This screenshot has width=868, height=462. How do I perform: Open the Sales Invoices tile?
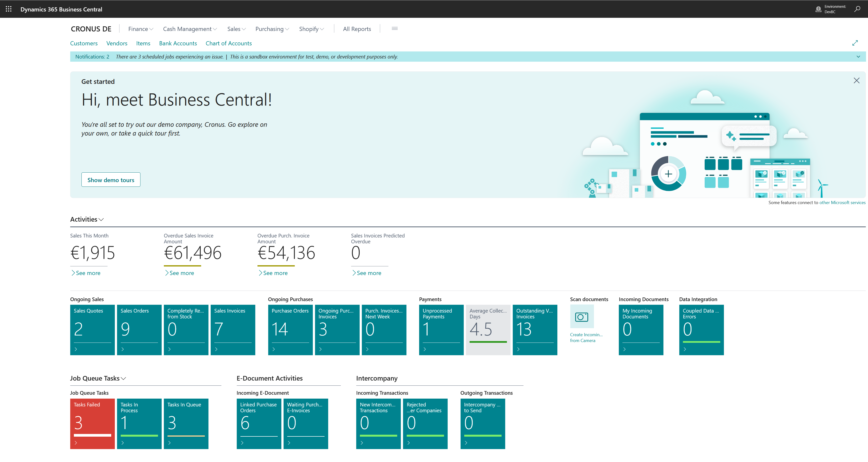233,330
